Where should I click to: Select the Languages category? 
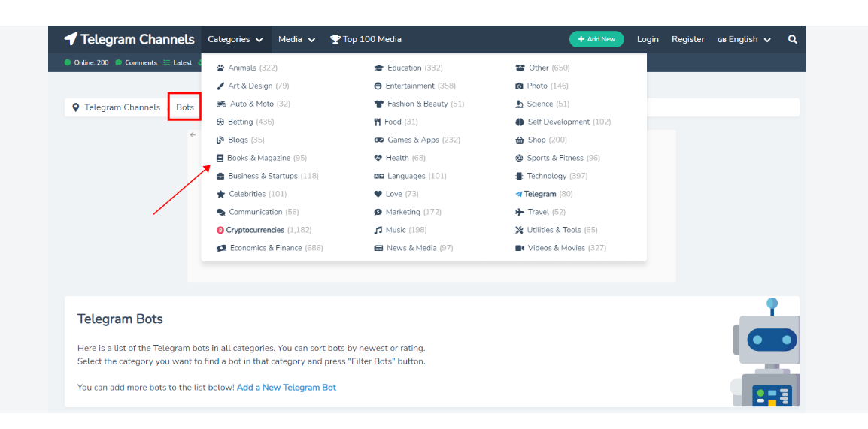pyautogui.click(x=410, y=177)
